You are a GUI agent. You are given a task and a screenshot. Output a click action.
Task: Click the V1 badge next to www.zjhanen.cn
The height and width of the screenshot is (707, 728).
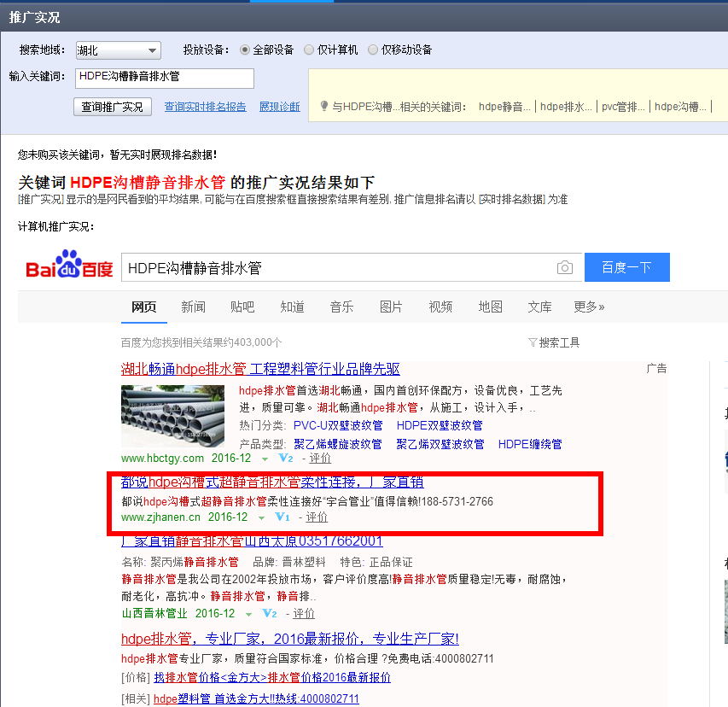click(282, 517)
